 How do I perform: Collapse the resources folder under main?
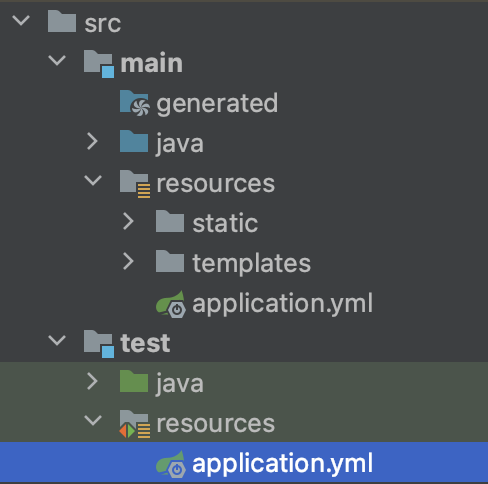pyautogui.click(x=93, y=180)
